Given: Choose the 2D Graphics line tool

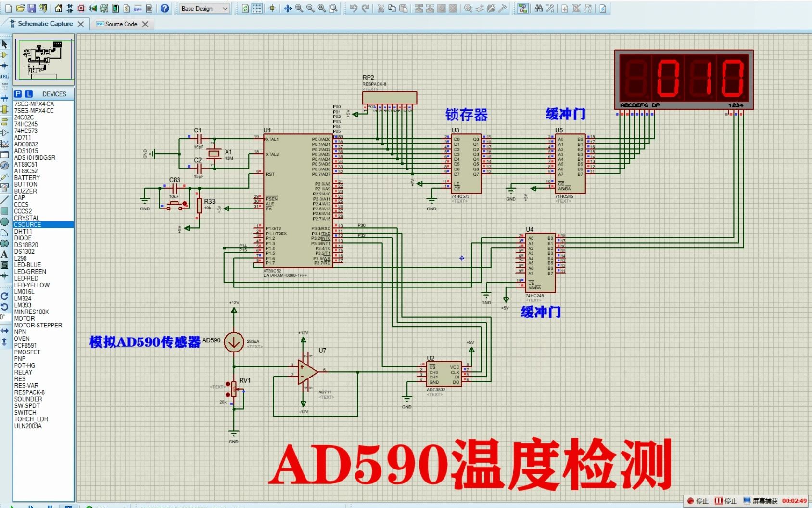Looking at the screenshot, I should pos(5,199).
